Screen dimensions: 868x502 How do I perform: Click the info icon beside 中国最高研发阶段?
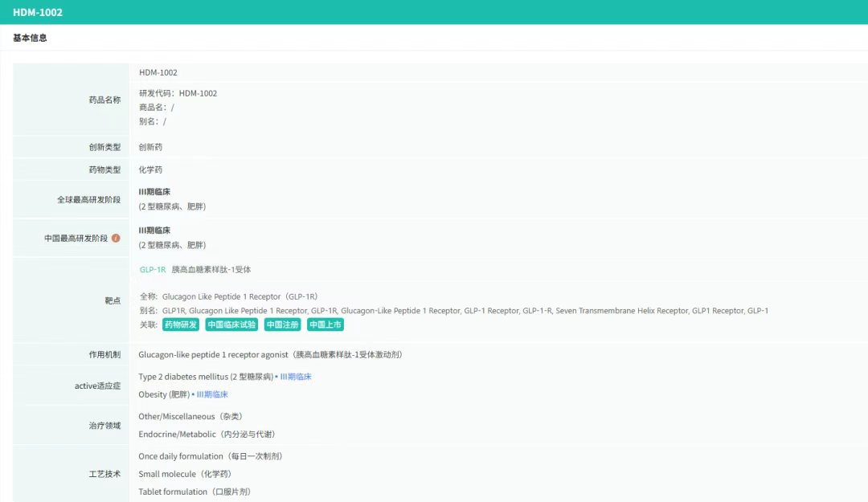click(116, 239)
